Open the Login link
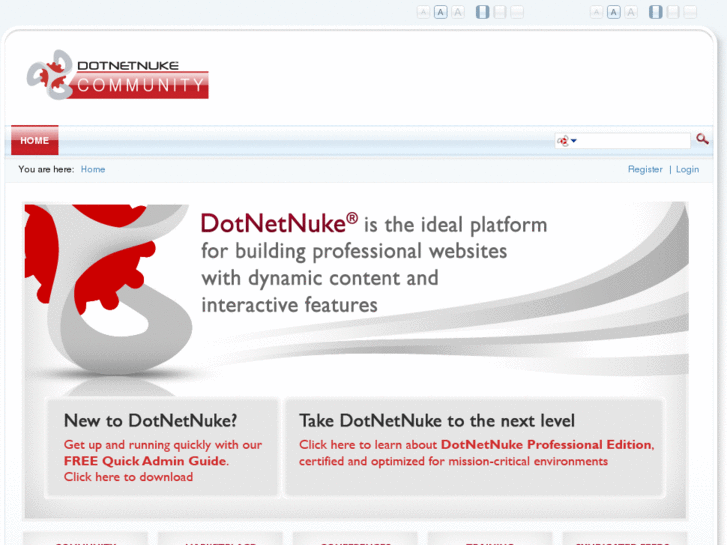Viewport: 727px width, 545px height. (x=687, y=169)
